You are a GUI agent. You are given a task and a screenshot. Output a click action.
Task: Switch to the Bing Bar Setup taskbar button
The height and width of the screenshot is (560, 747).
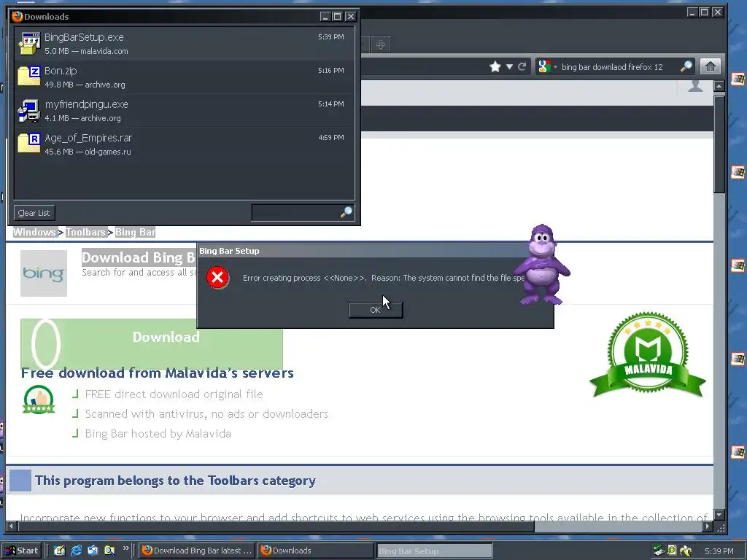(434, 551)
